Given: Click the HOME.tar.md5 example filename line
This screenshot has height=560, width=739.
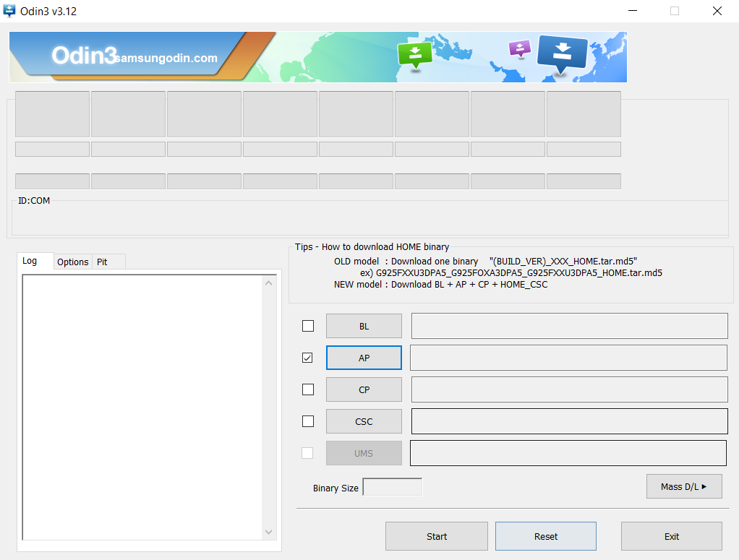Looking at the screenshot, I should [511, 272].
